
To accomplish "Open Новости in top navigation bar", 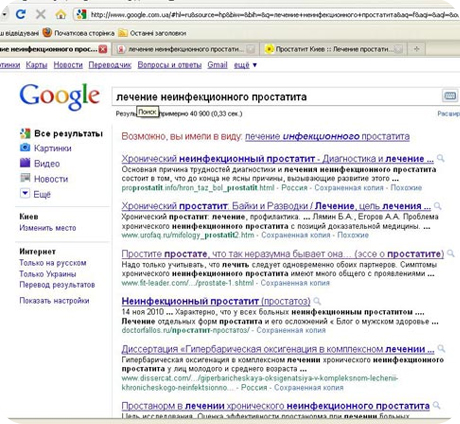I will coord(68,65).
